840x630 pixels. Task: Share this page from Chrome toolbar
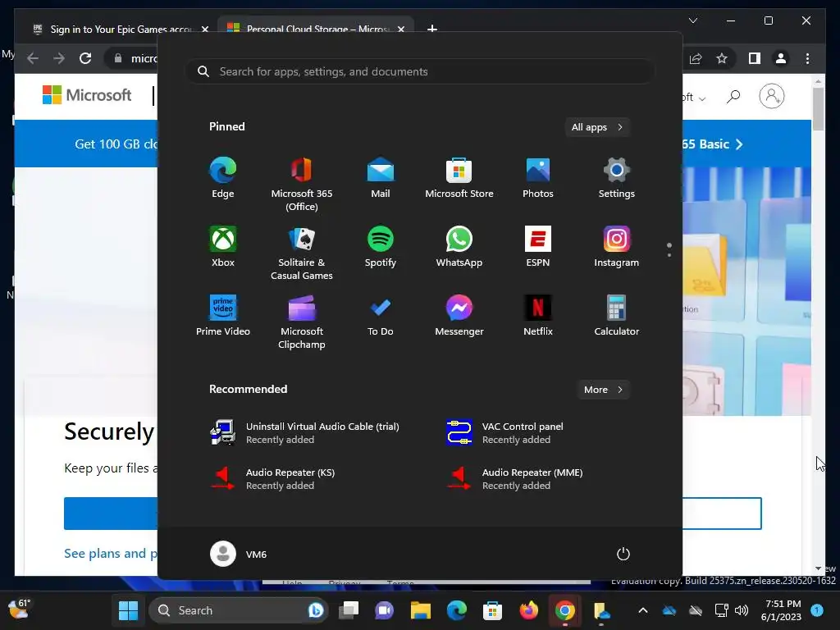[696, 58]
